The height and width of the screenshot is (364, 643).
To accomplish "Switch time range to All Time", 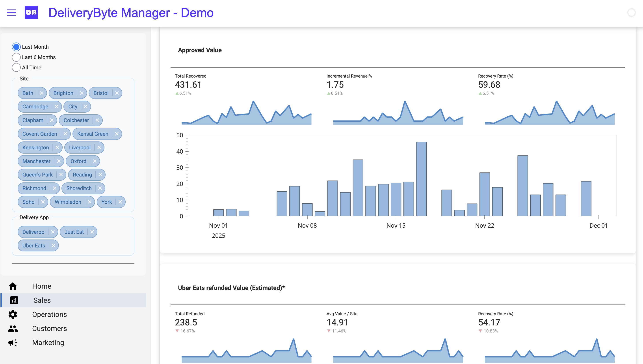I will (16, 67).
